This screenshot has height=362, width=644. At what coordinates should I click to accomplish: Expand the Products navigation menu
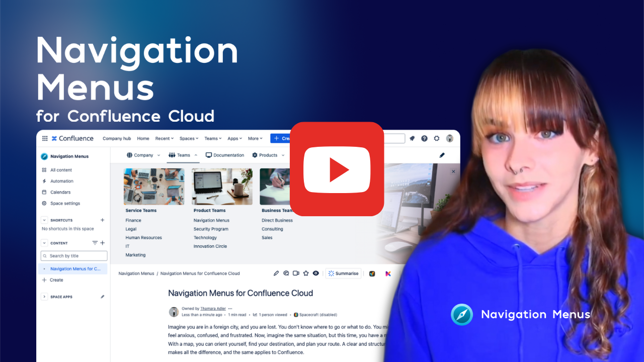point(268,155)
